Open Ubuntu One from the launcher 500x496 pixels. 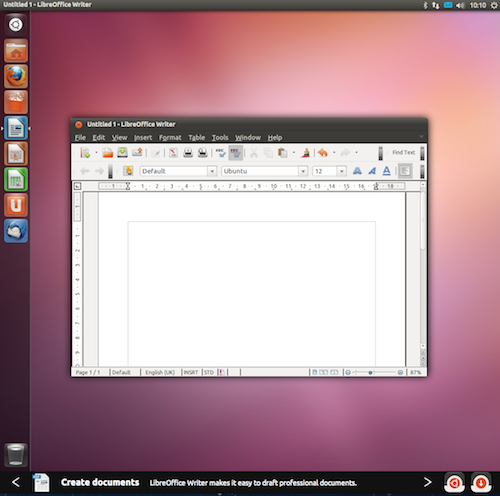tap(16, 205)
